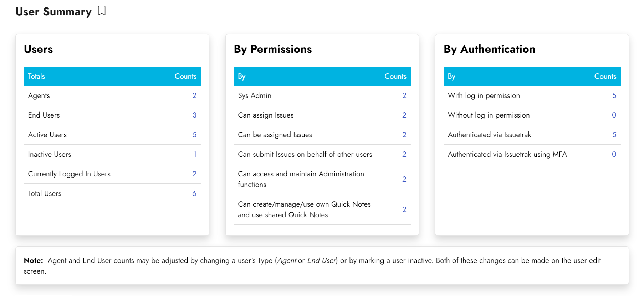Click the Currently Logged In Users count
Image resolution: width=644 pixels, height=296 pixels.
click(194, 174)
